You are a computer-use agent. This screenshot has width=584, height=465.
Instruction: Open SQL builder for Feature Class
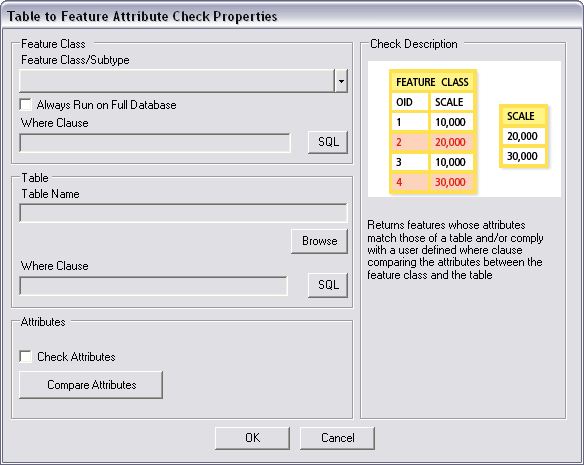coord(328,142)
